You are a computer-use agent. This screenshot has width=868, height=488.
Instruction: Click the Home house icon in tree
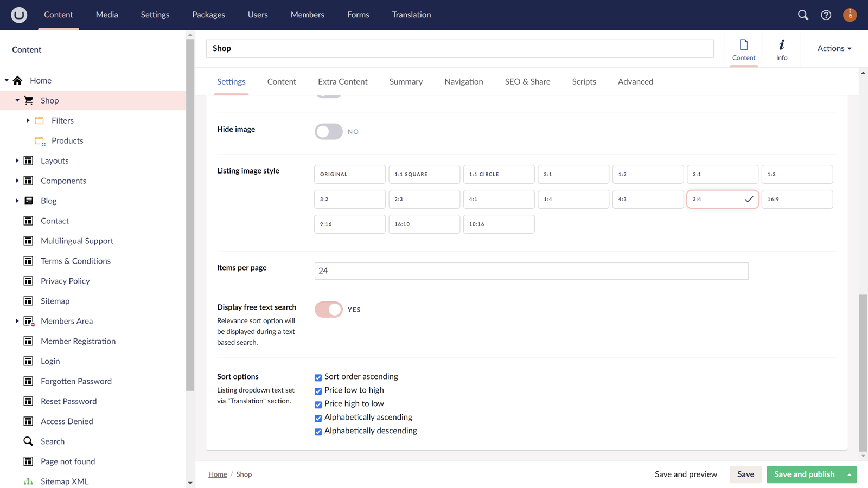coord(18,80)
